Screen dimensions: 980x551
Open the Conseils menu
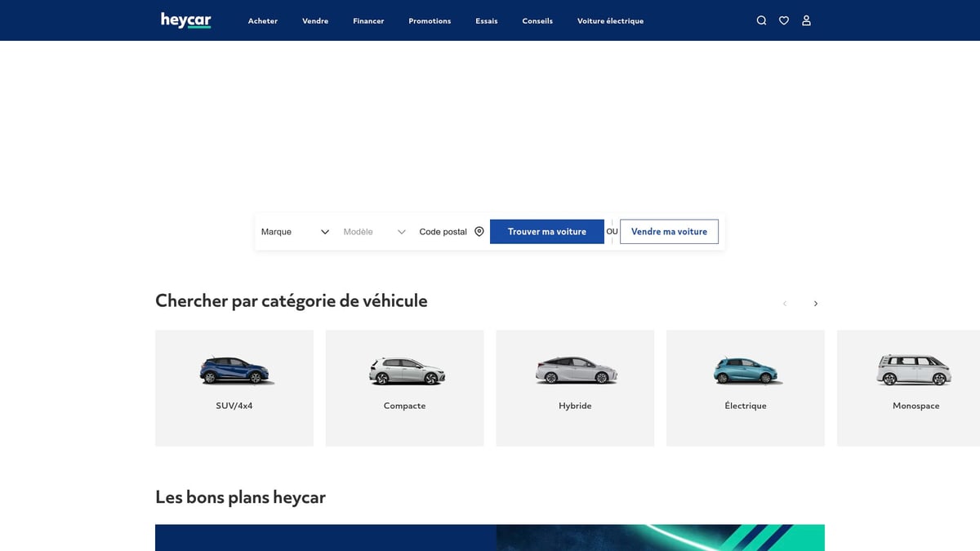pos(537,21)
